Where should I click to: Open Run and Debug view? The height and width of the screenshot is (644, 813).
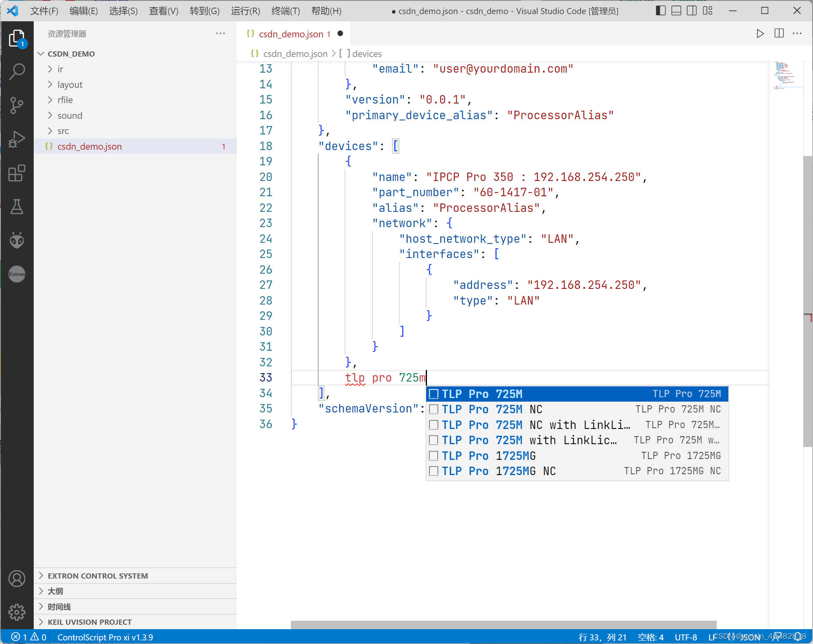coord(17,139)
